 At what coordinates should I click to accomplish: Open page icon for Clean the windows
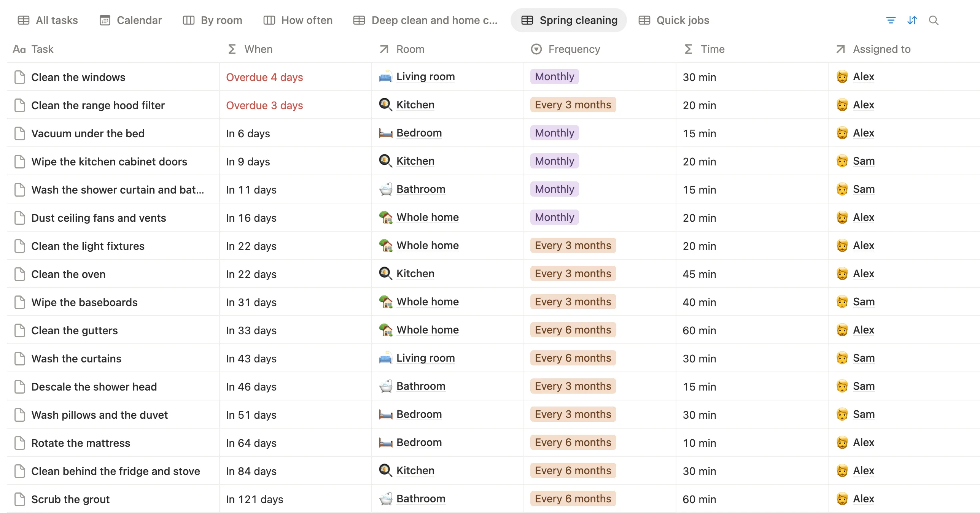(20, 77)
